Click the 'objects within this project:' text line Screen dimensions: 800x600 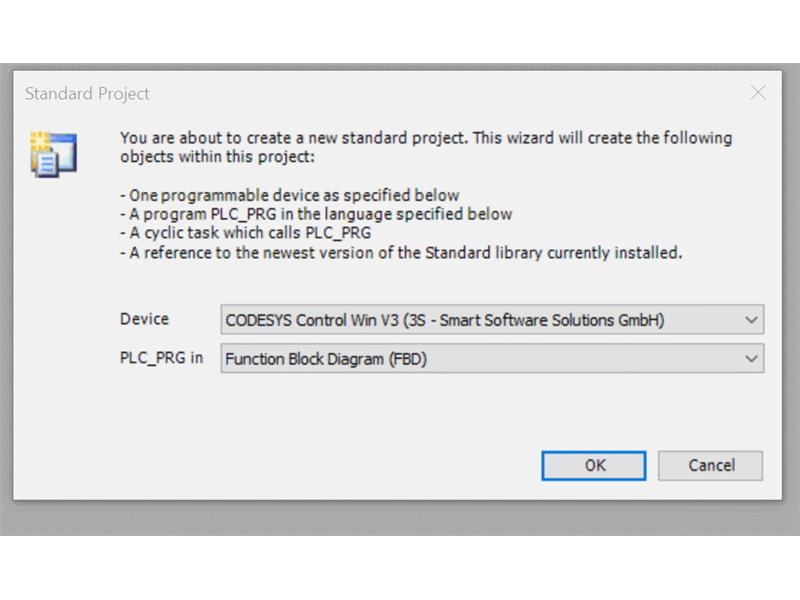[218, 157]
